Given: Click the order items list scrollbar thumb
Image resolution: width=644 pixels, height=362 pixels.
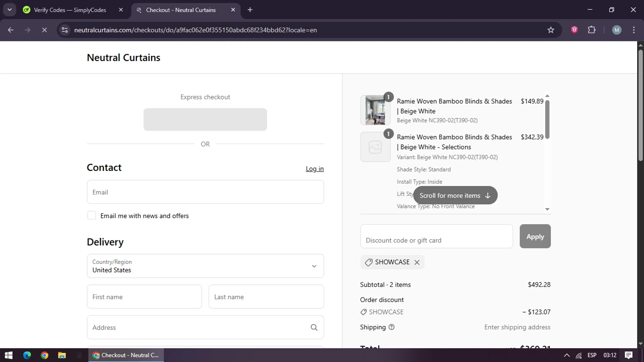Looking at the screenshot, I should pos(547,119).
